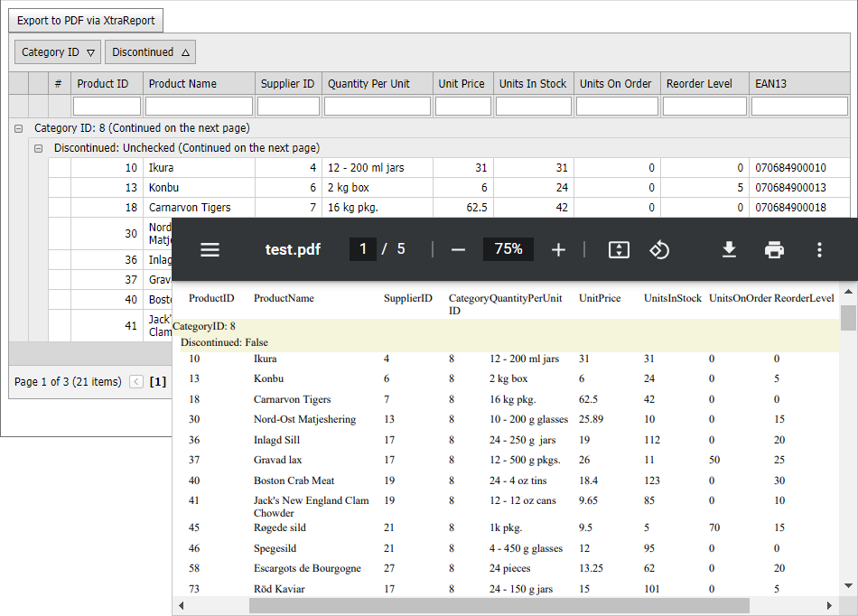Image resolution: width=858 pixels, height=616 pixels.
Task: Click unit price 62.5 in the grid
Action: click(477, 208)
